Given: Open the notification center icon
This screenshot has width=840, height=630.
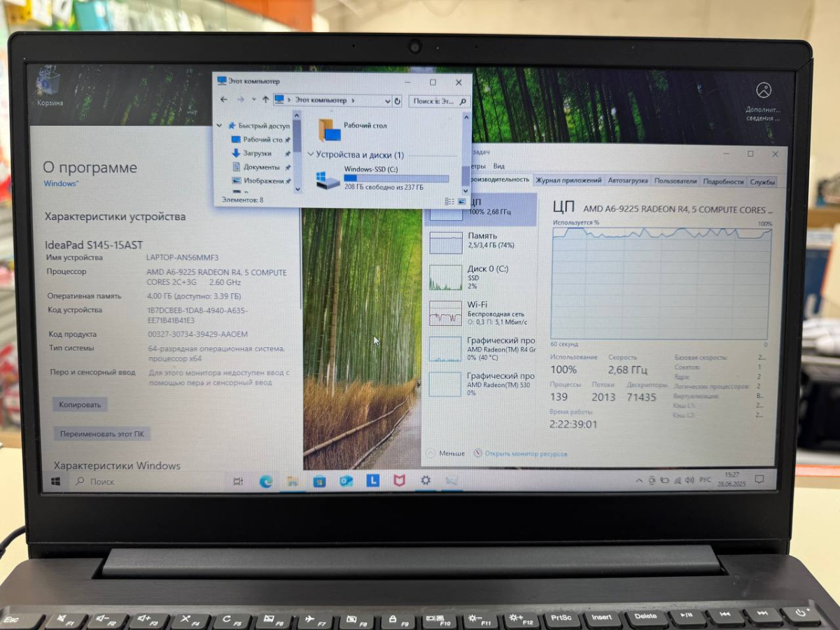Looking at the screenshot, I should pos(759,479).
